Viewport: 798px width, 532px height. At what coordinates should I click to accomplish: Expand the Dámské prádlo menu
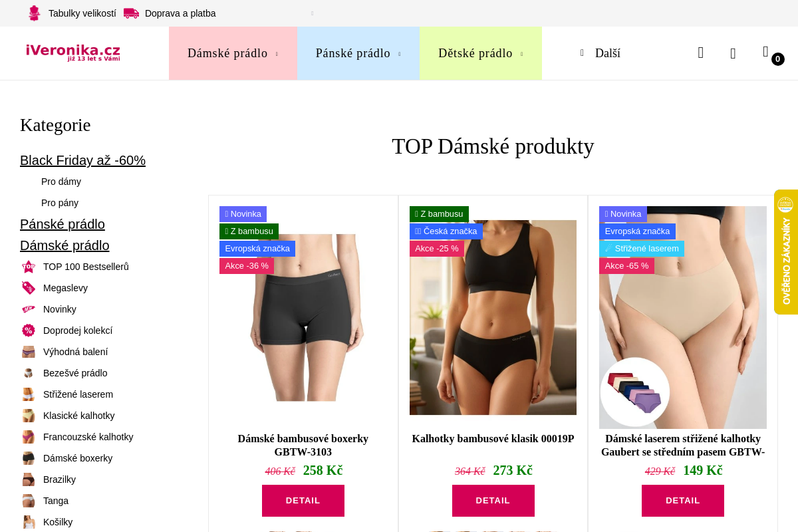pyautogui.click(x=233, y=53)
